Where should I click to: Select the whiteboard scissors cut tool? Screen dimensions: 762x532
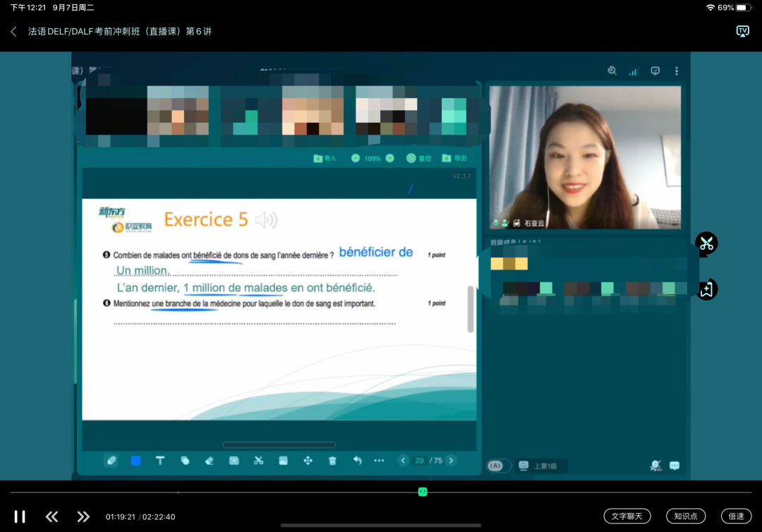pos(258,461)
